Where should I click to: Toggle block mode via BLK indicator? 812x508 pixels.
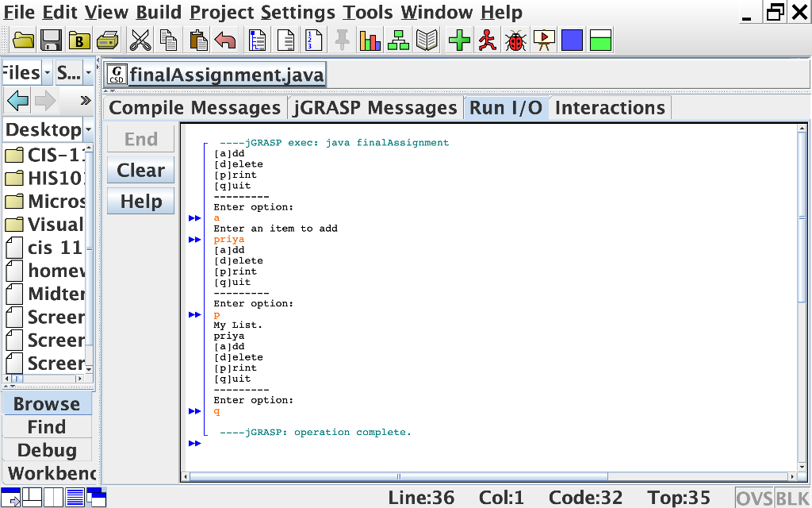point(791,497)
